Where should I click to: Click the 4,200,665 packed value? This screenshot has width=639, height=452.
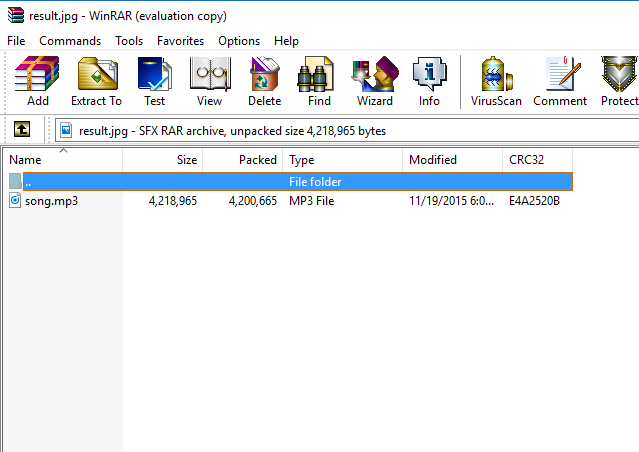click(x=253, y=201)
